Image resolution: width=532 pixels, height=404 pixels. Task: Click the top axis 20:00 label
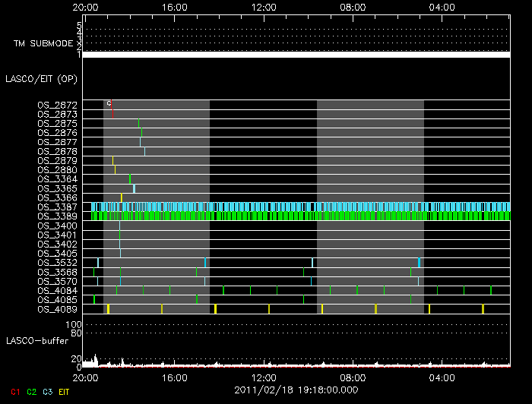[85, 7]
